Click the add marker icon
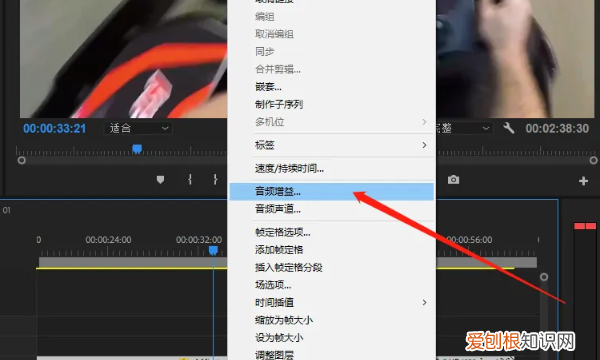Screen dimensions: 600x360 coord(160,179)
